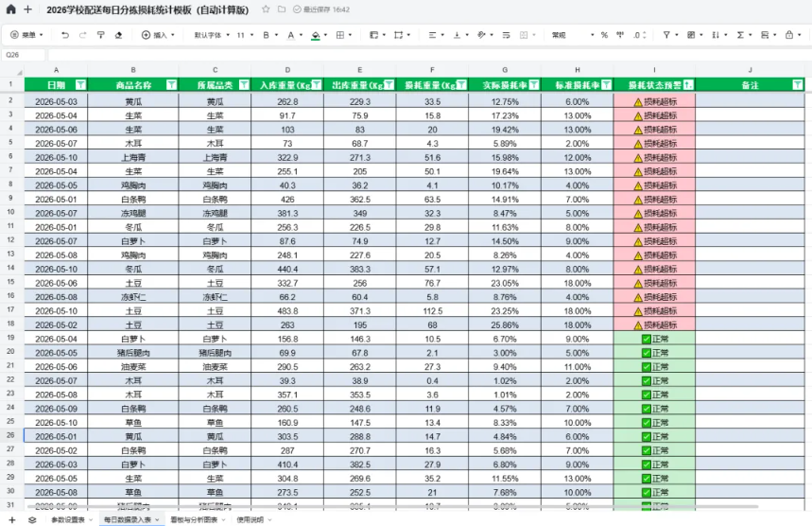The image size is (812, 526).
Task: Open row and column sizing tool
Action: point(398,35)
